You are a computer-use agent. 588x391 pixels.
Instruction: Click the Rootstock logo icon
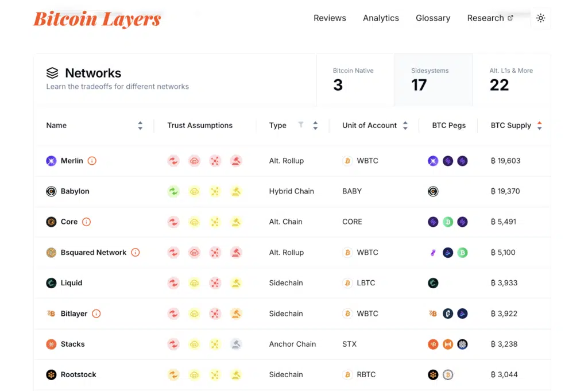click(51, 374)
